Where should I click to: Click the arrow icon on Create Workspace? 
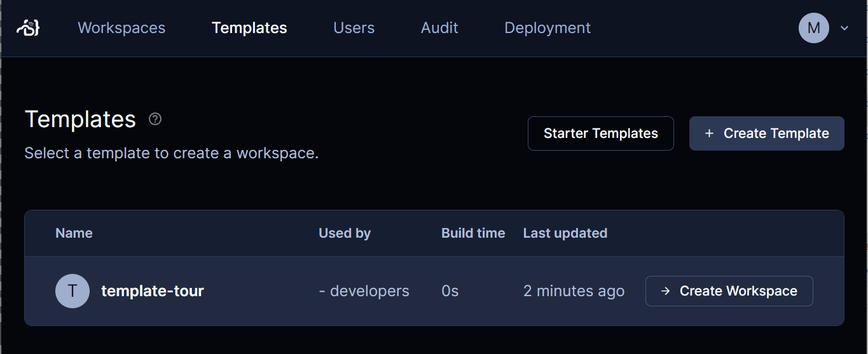[665, 291]
